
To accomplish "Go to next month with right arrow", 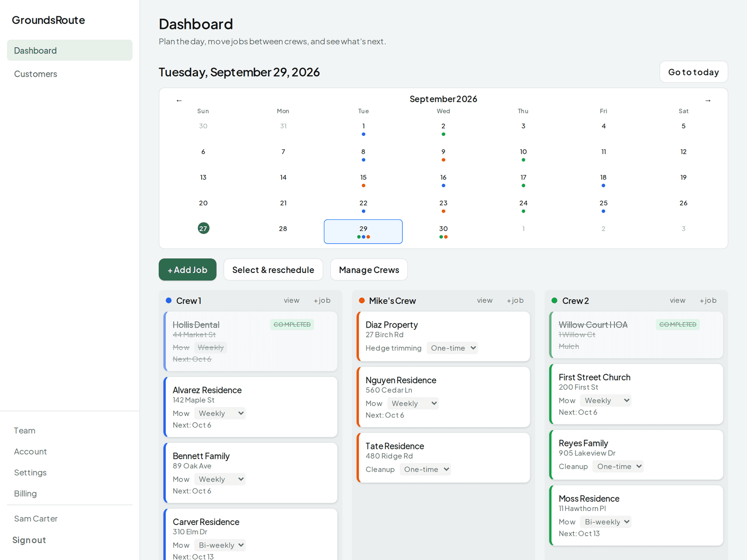I will (708, 100).
